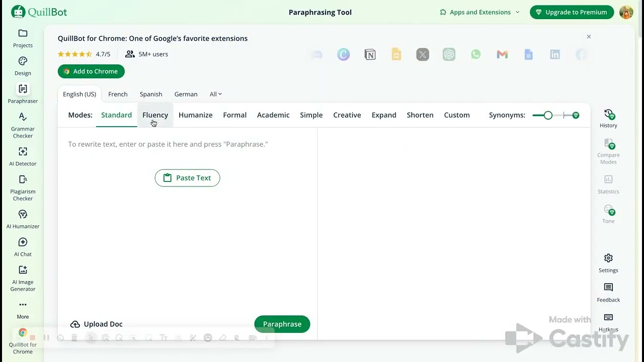Send Feedback from right panel
Screen dimensions: 644x362
click(x=608, y=293)
